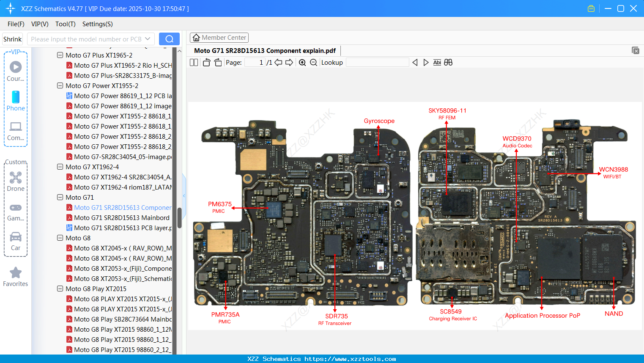Select the two-page view icon
644x363 pixels.
(x=194, y=62)
